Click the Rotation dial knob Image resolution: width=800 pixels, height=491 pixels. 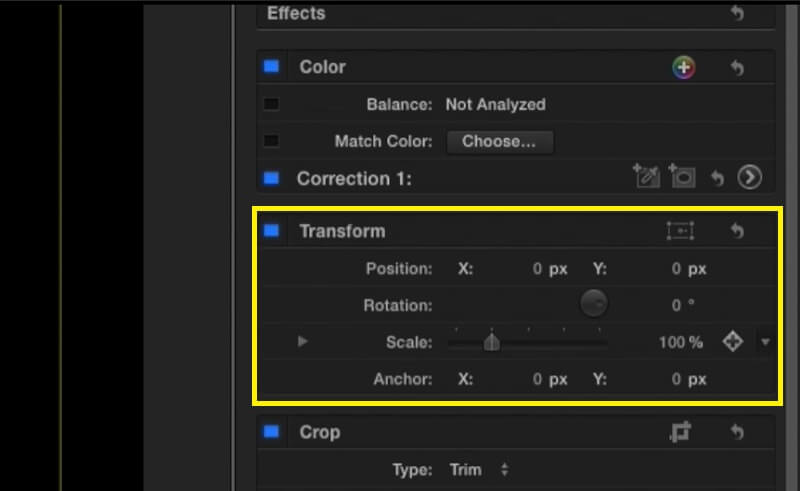[x=594, y=303]
